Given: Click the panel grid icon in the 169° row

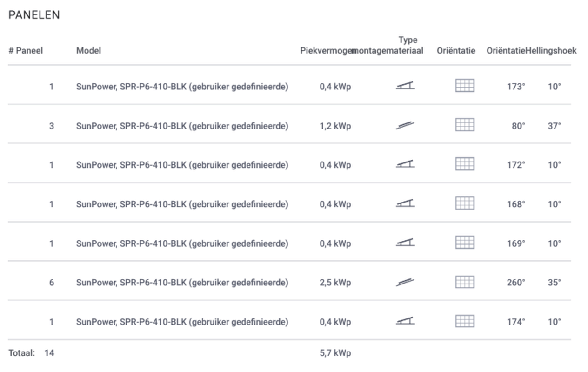Looking at the screenshot, I should 465,243.
